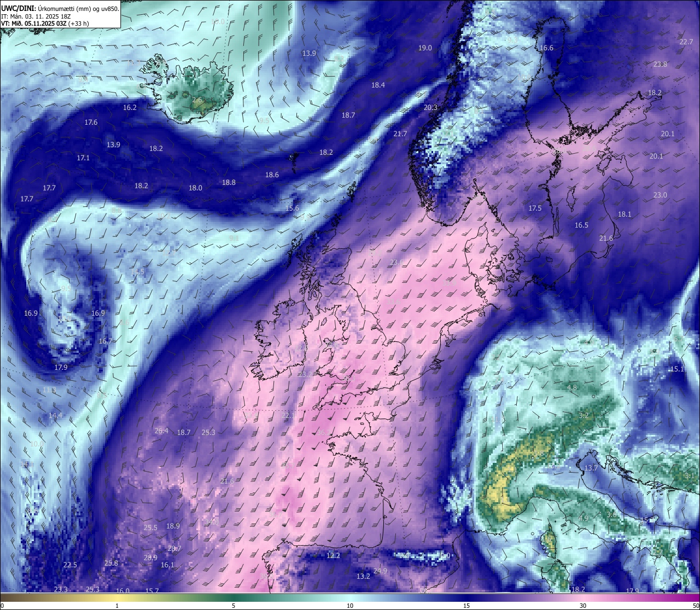
Task: Click the 15 label on color scale
Action: coord(466,606)
